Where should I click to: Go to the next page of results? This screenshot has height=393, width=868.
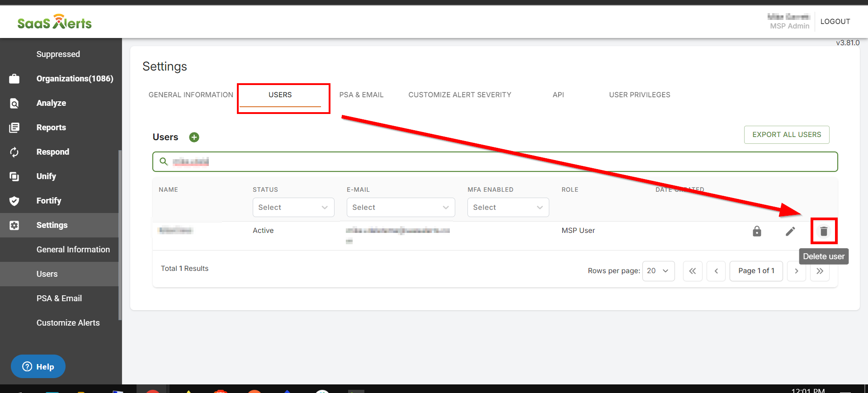(797, 271)
